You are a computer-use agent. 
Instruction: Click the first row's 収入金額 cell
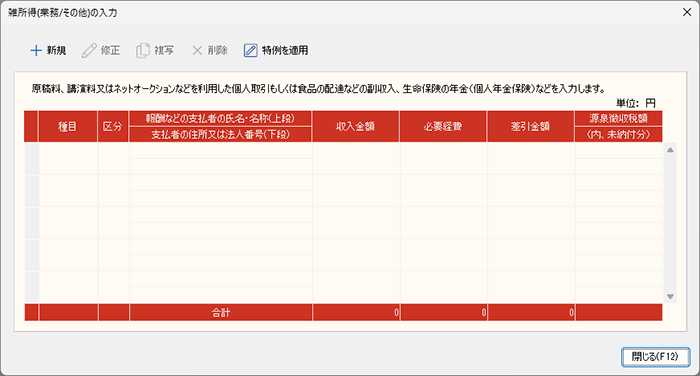[356, 159]
